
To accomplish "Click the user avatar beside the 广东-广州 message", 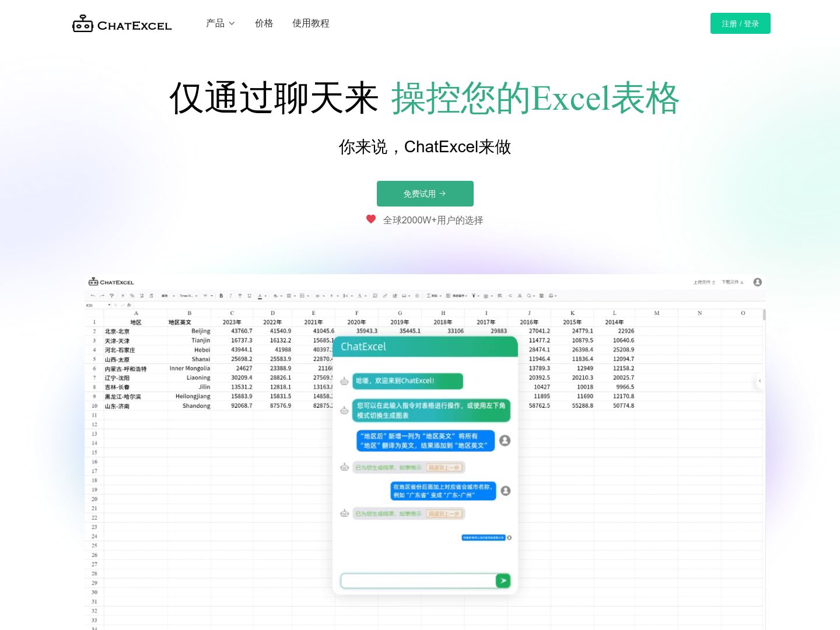I will (x=506, y=491).
